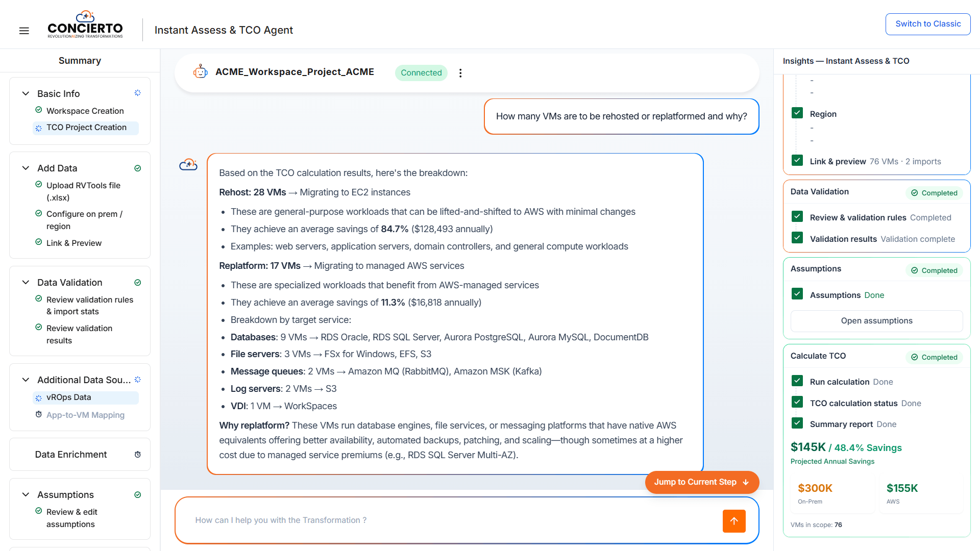The width and height of the screenshot is (980, 551).
Task: Open the Workspace Creation step
Action: tap(85, 111)
